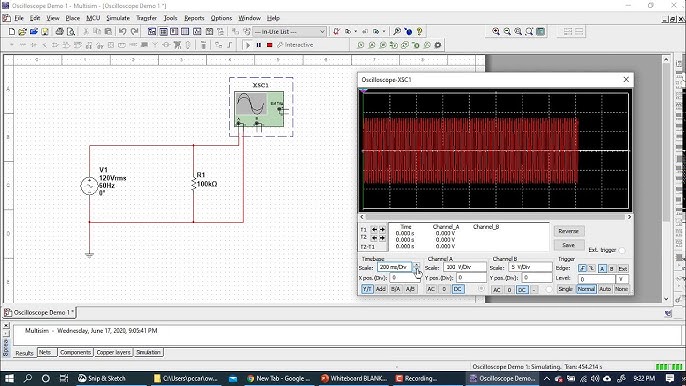Click the oscilloscope horizontal scrollbar

tap(495, 217)
